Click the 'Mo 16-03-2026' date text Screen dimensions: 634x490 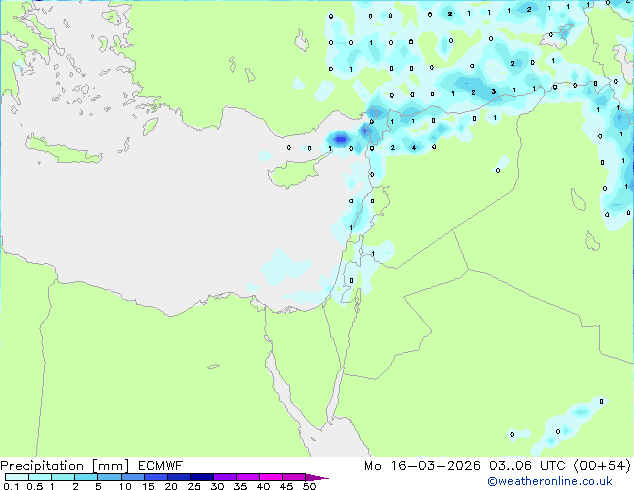[422, 466]
